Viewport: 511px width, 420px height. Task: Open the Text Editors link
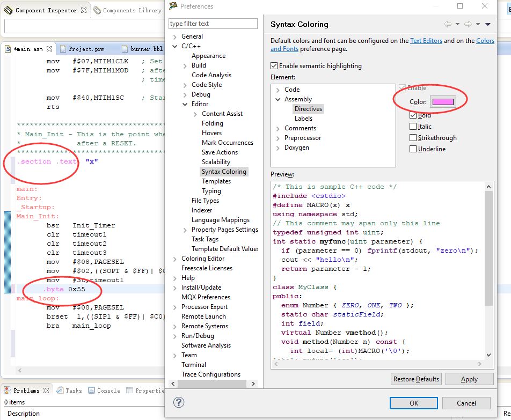[426, 41]
